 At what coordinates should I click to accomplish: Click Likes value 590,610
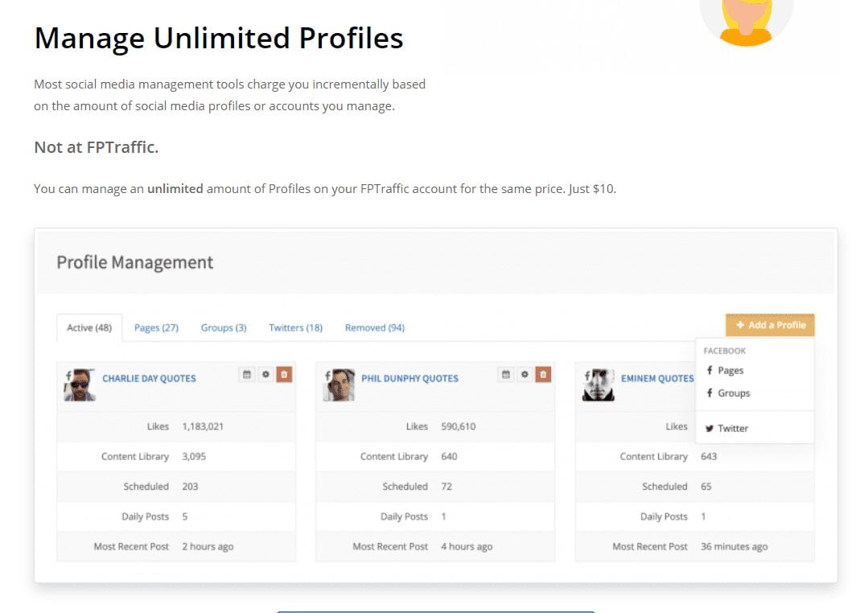[459, 426]
